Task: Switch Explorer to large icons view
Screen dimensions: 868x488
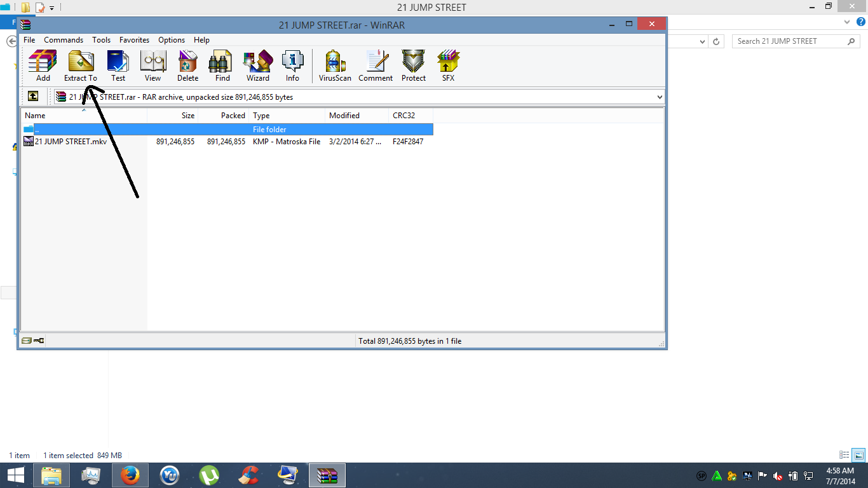Action: click(858, 455)
